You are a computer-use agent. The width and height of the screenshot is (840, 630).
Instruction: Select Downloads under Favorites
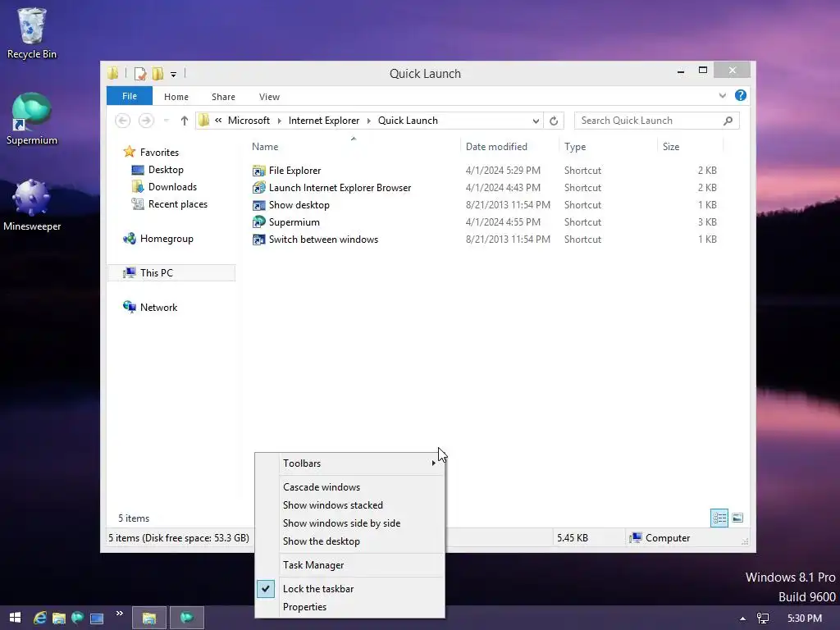[164, 187]
